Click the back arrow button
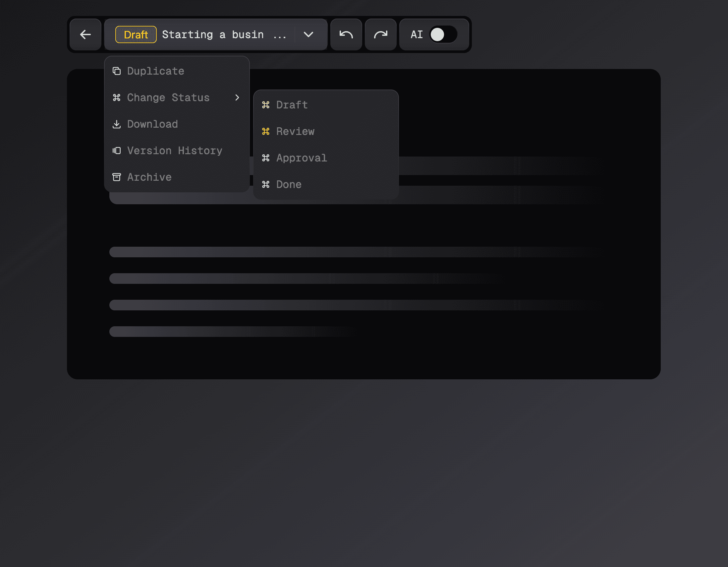 pyautogui.click(x=85, y=34)
